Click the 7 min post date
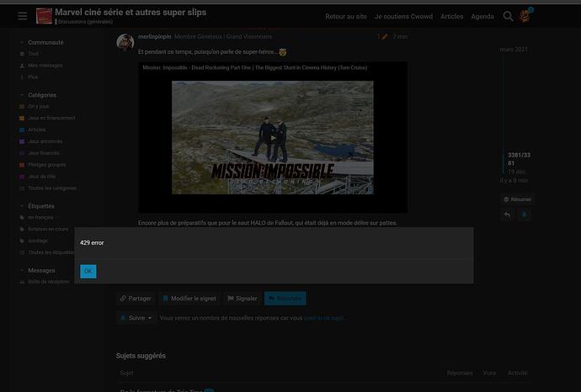The height and width of the screenshot is (392, 581). point(400,37)
